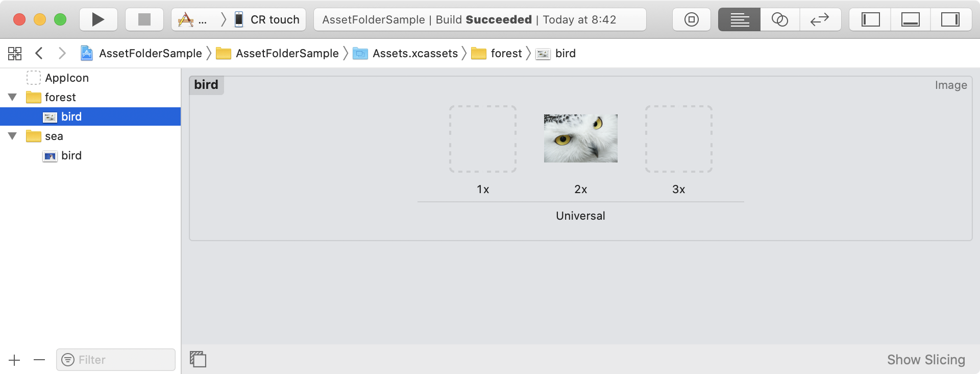Open the related items grid menu
Viewport: 980px width, 374px height.
point(15,53)
